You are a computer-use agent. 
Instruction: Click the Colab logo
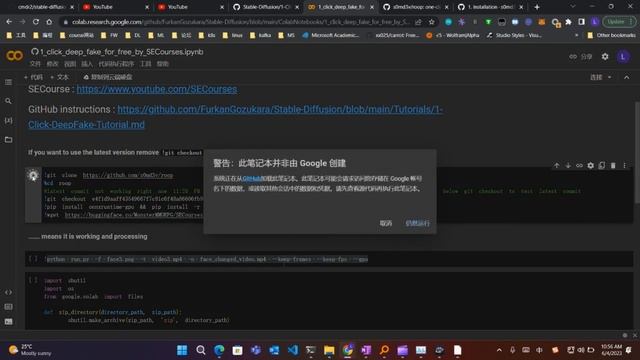tap(14, 55)
